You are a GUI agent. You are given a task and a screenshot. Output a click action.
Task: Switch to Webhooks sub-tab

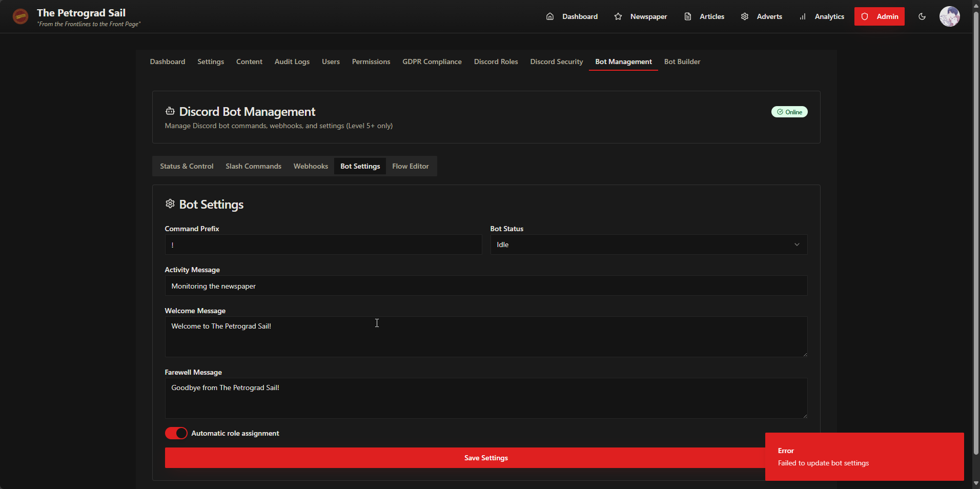pyautogui.click(x=311, y=166)
